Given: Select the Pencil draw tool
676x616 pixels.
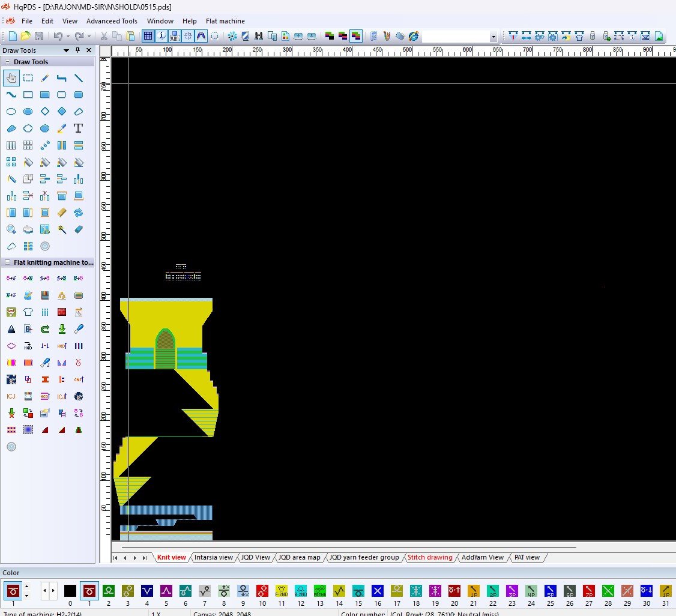Looking at the screenshot, I should (x=44, y=78).
